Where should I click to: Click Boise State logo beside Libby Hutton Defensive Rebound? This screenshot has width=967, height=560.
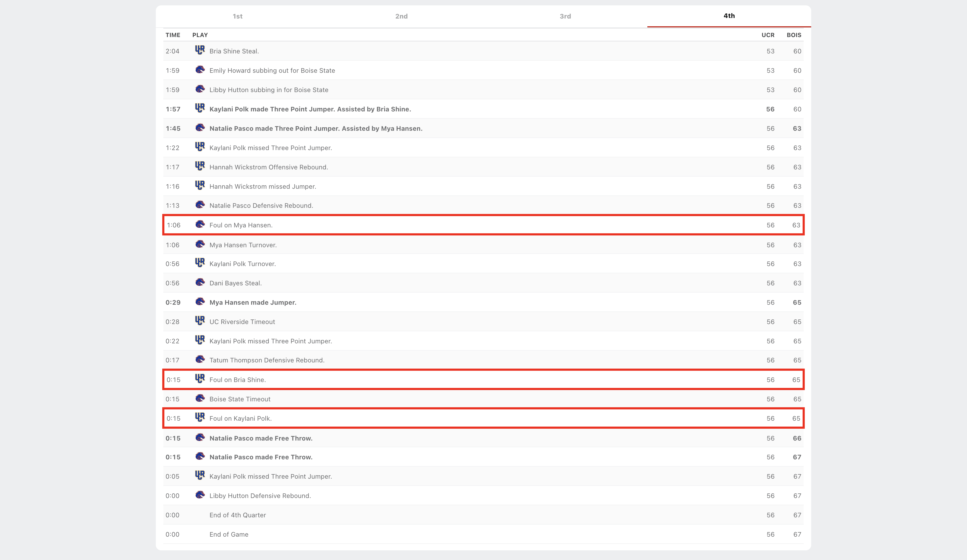point(200,495)
